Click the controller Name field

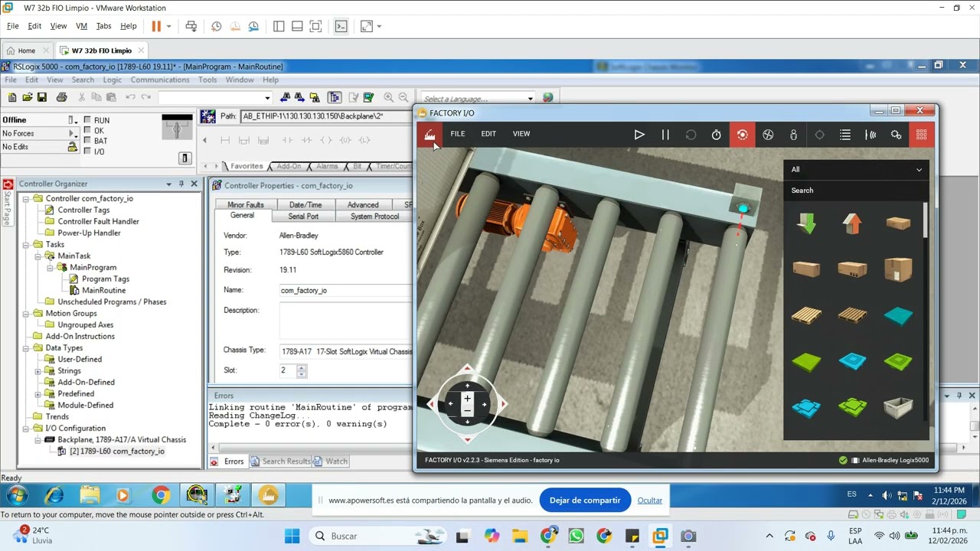tap(345, 291)
